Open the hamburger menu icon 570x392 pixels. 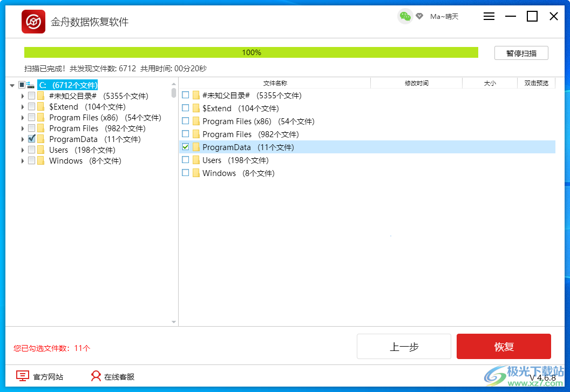(489, 16)
